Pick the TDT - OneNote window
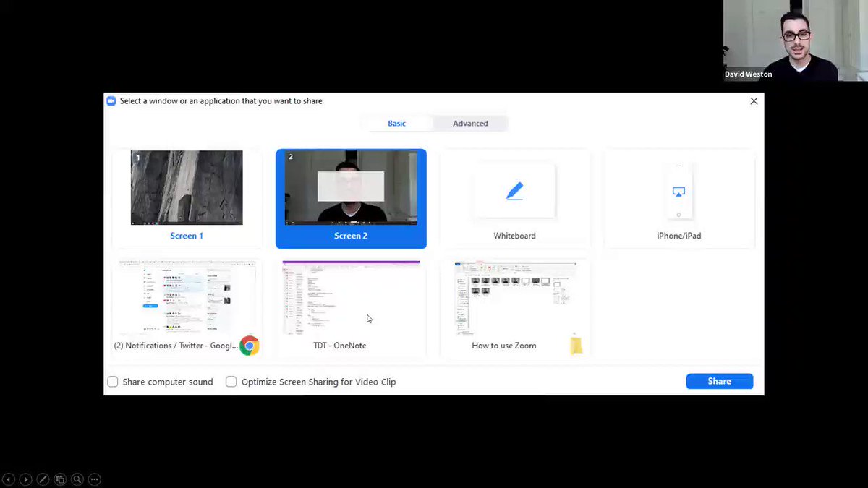Viewport: 868px width, 488px height. [351, 307]
